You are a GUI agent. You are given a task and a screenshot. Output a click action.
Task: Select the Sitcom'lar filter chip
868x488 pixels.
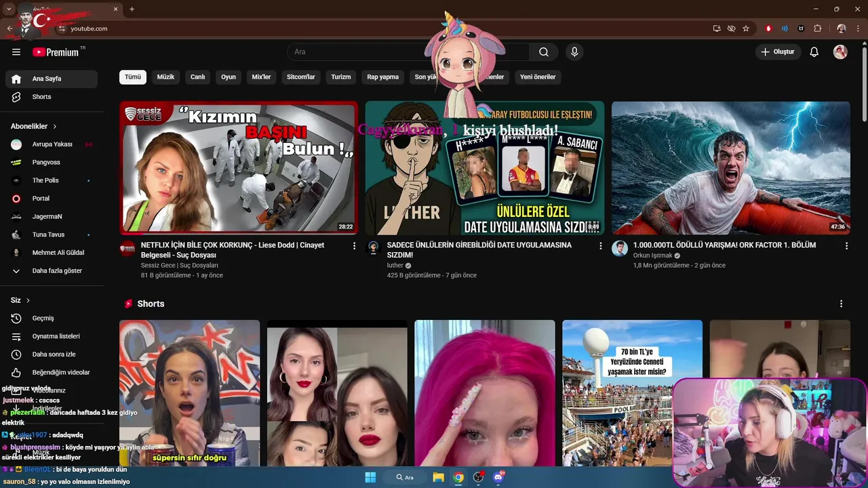tap(301, 77)
